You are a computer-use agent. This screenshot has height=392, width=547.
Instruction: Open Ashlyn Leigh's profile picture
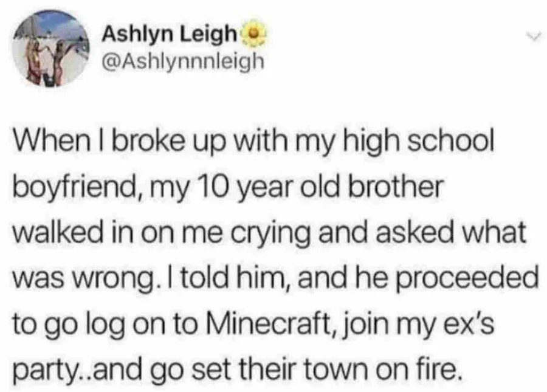pos(50,48)
